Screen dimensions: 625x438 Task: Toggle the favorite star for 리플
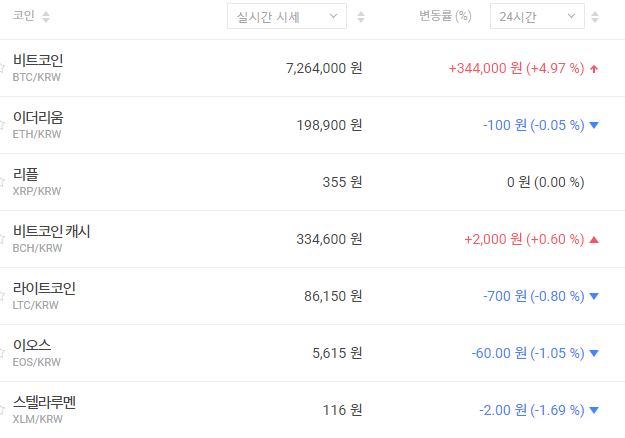(x=3, y=183)
